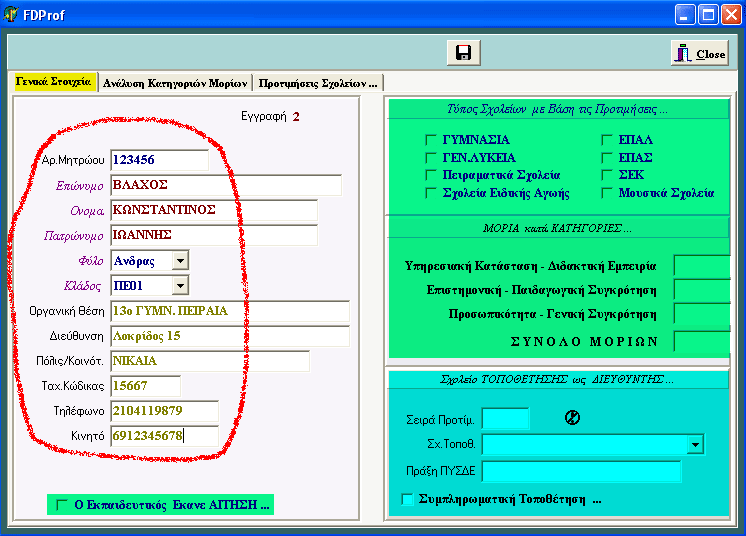Open the Φύλο dropdown showing Άνδρας

tap(180, 260)
